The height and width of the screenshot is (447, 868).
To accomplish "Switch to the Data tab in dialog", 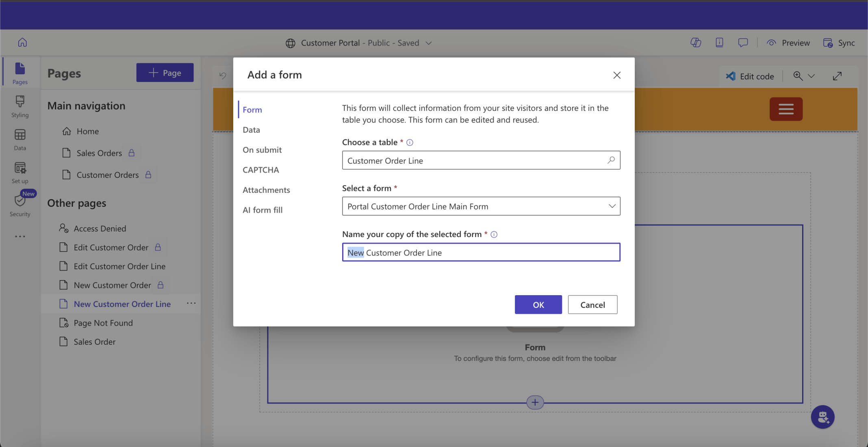I will tap(251, 130).
